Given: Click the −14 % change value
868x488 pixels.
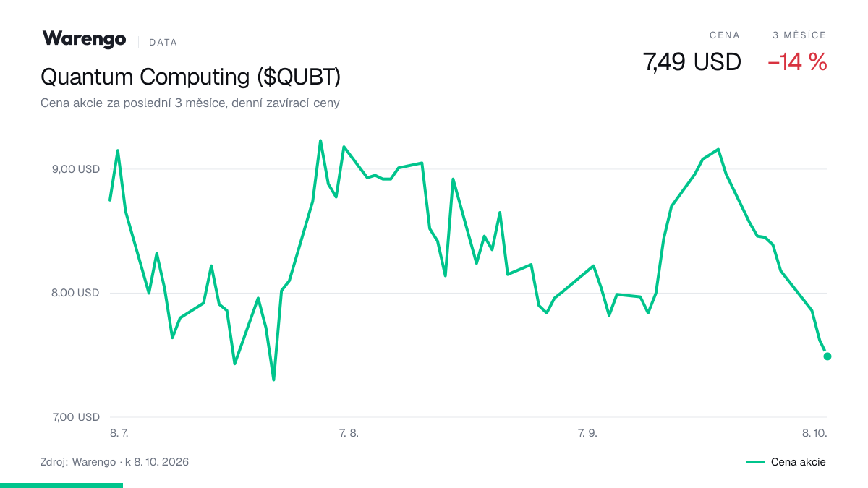Looking at the screenshot, I should tap(797, 63).
